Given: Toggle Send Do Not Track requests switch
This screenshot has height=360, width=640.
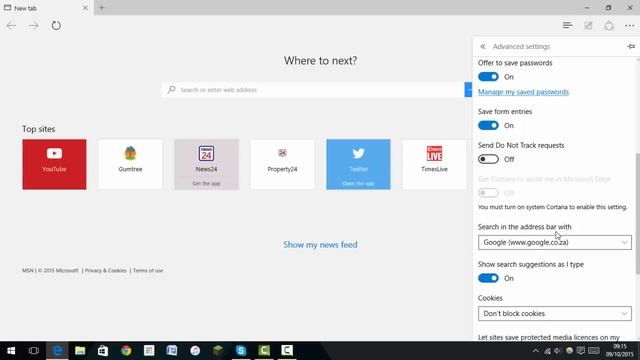Looking at the screenshot, I should tap(488, 159).
